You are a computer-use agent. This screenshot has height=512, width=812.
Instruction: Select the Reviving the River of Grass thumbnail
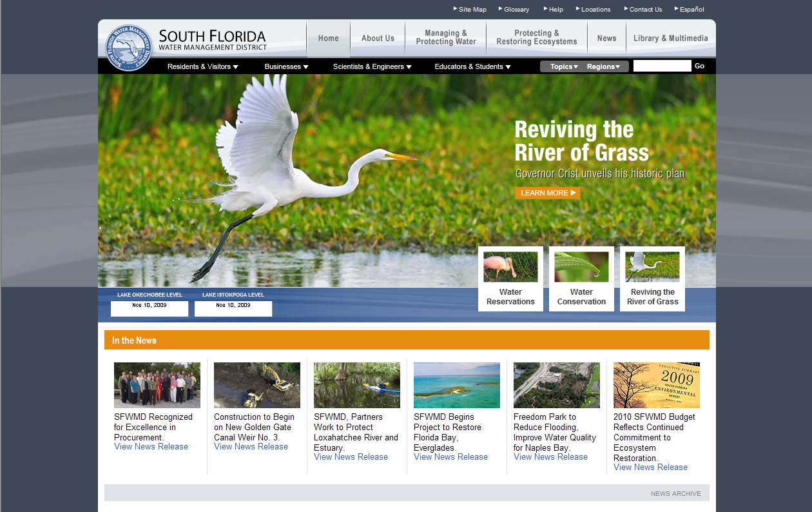pos(652,267)
